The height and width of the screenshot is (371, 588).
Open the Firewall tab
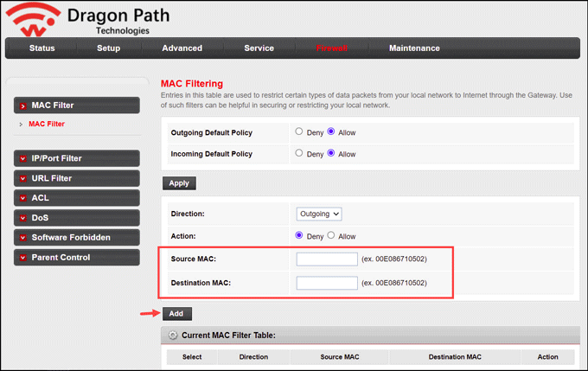point(332,48)
